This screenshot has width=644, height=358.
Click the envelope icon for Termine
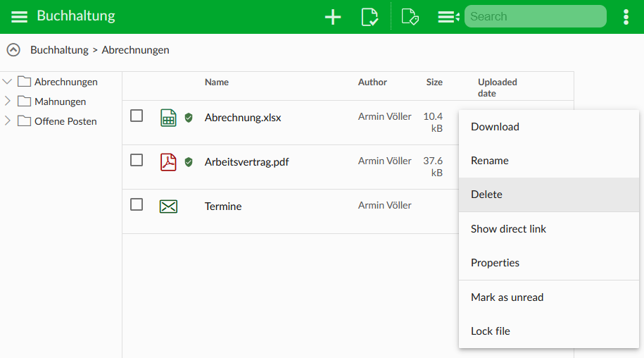168,206
